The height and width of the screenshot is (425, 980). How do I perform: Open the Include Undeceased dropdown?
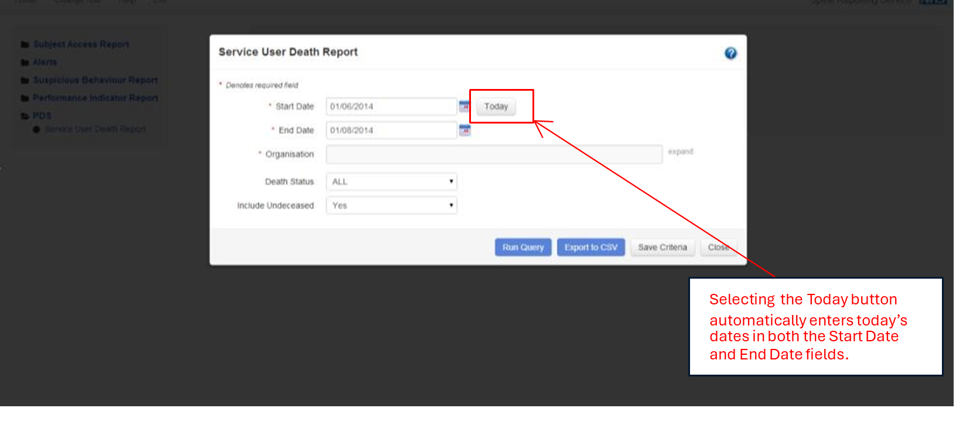click(391, 205)
